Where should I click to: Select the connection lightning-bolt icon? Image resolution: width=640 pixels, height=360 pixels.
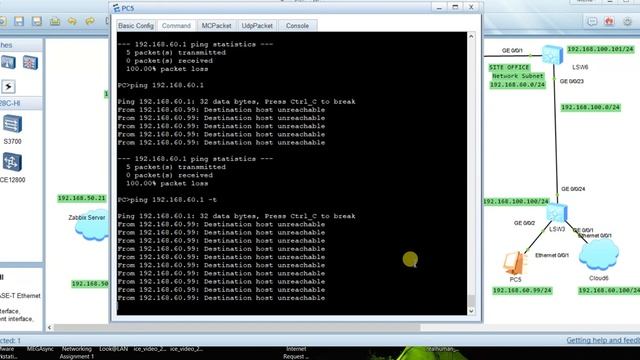8,87
